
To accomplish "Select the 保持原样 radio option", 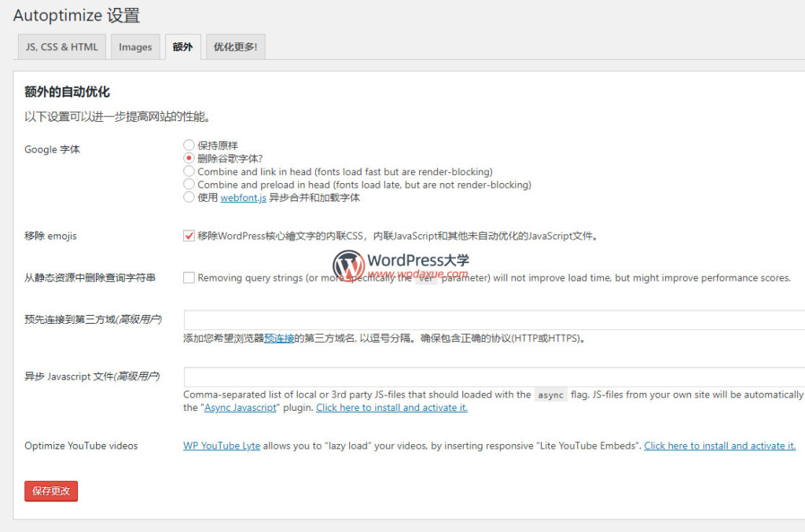I will [x=189, y=145].
